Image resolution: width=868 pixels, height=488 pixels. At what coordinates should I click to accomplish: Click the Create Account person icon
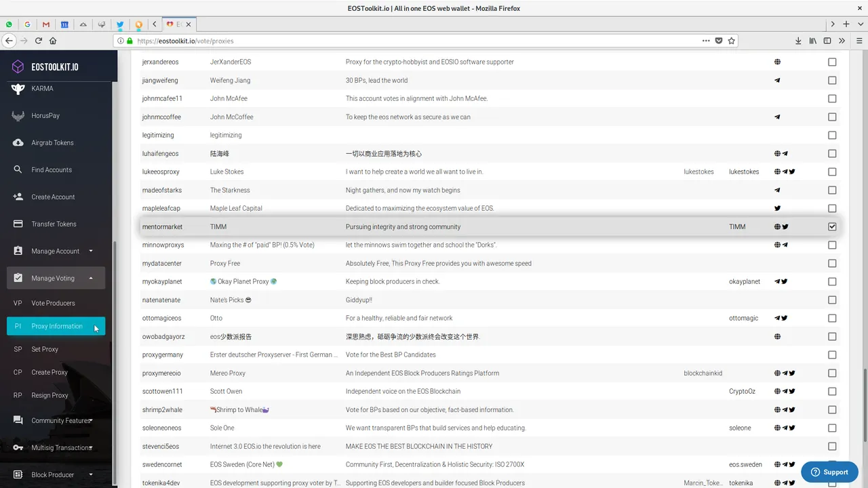click(18, 197)
